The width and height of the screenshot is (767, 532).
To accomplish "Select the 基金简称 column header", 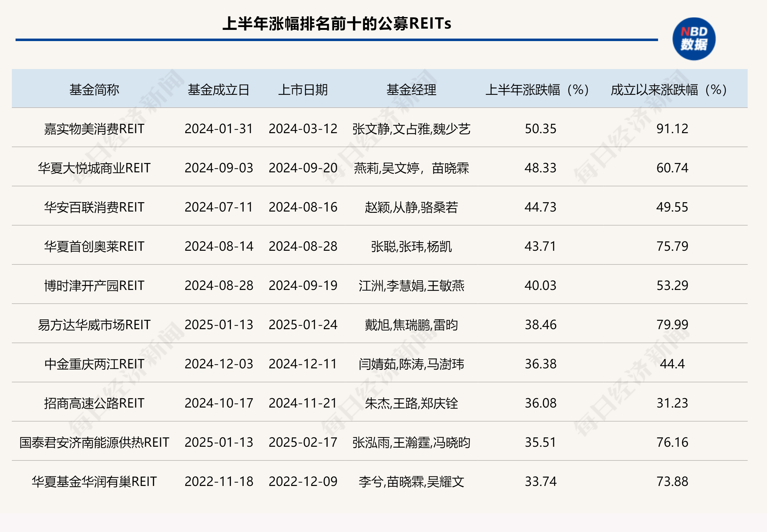I will 94,90.
